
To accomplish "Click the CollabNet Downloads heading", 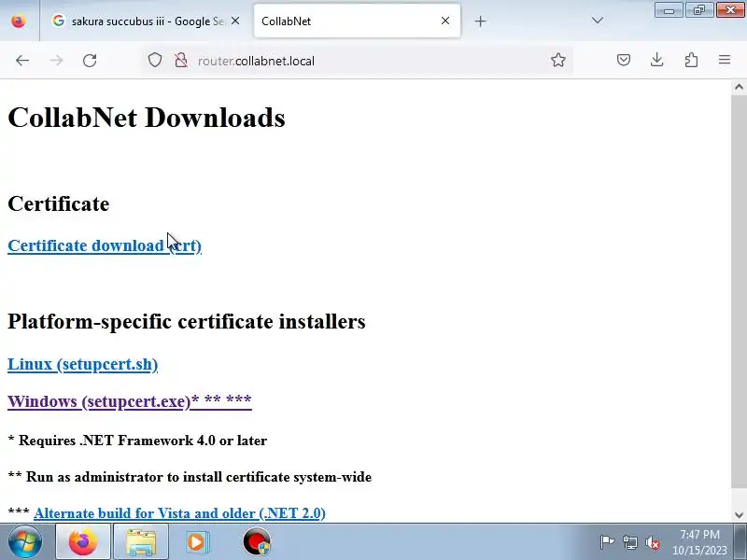I will [x=147, y=118].
